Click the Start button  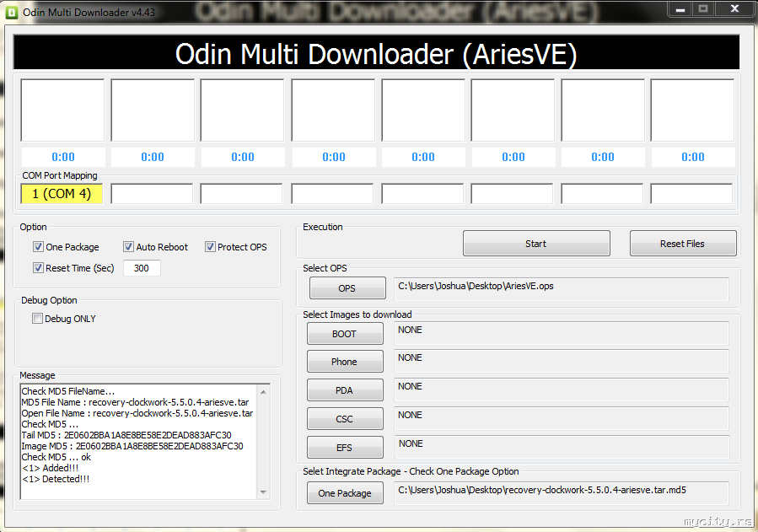click(x=536, y=244)
